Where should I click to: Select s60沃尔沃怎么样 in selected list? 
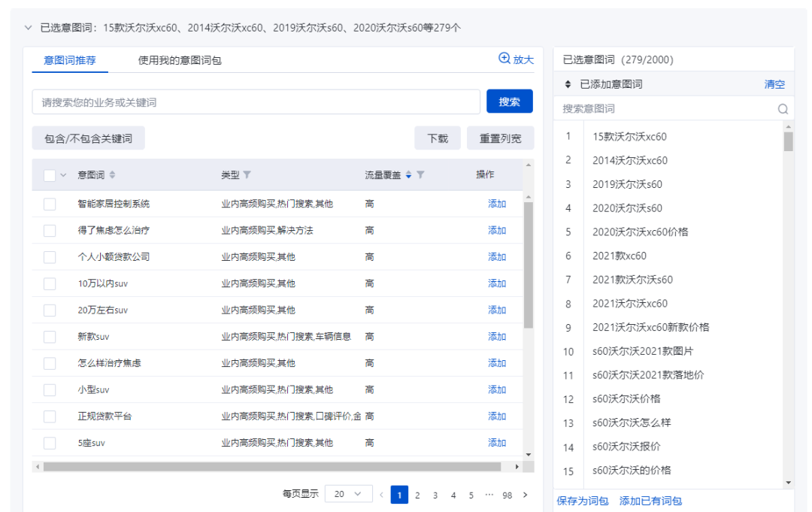click(632, 423)
